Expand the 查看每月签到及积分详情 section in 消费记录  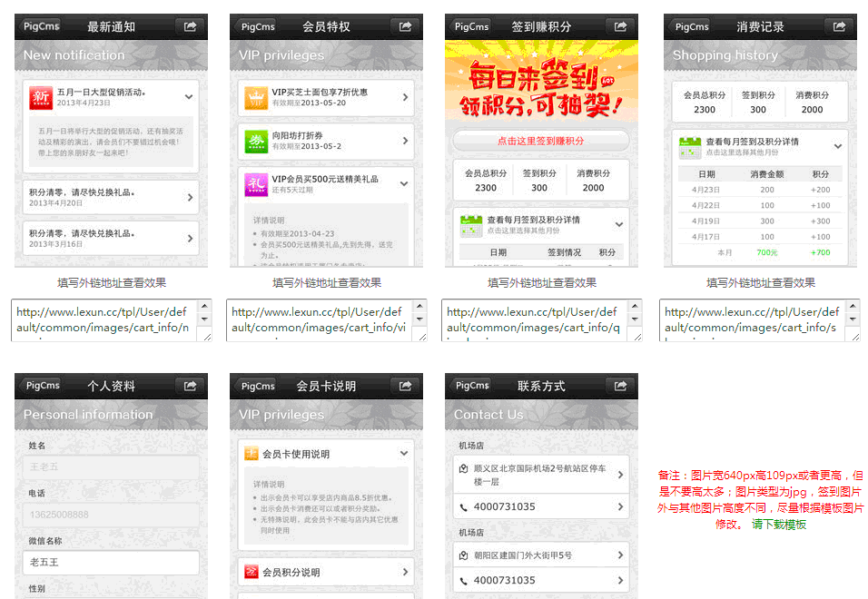point(838,146)
